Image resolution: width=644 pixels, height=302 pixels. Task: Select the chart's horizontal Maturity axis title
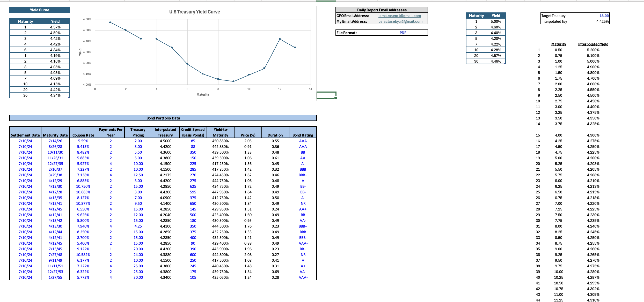click(203, 95)
